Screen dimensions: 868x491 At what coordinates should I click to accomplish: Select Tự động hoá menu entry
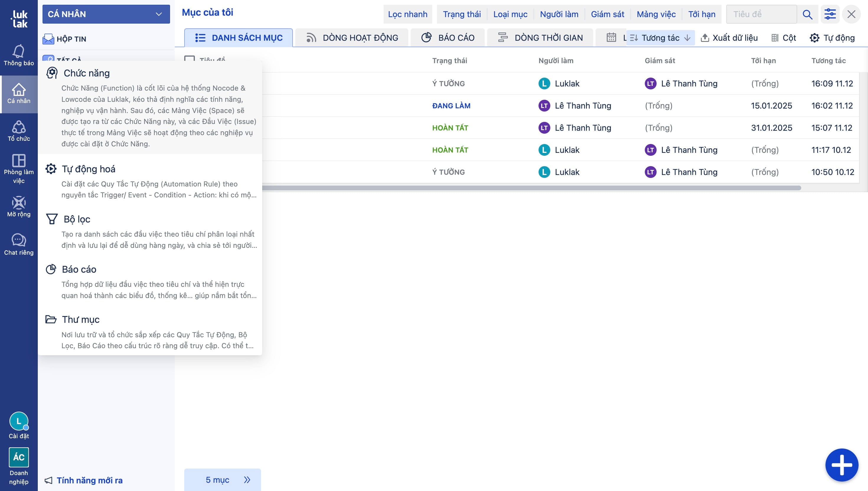(x=88, y=169)
